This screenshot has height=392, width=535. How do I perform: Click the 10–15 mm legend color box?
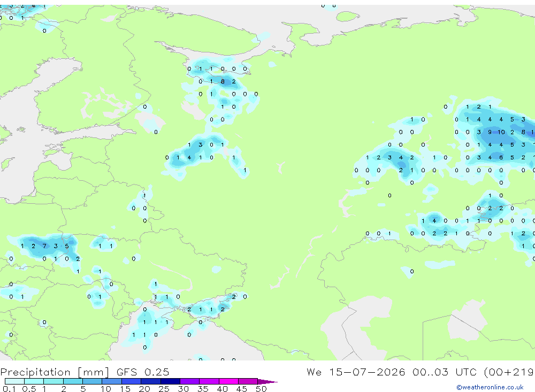pyautogui.click(x=112, y=381)
